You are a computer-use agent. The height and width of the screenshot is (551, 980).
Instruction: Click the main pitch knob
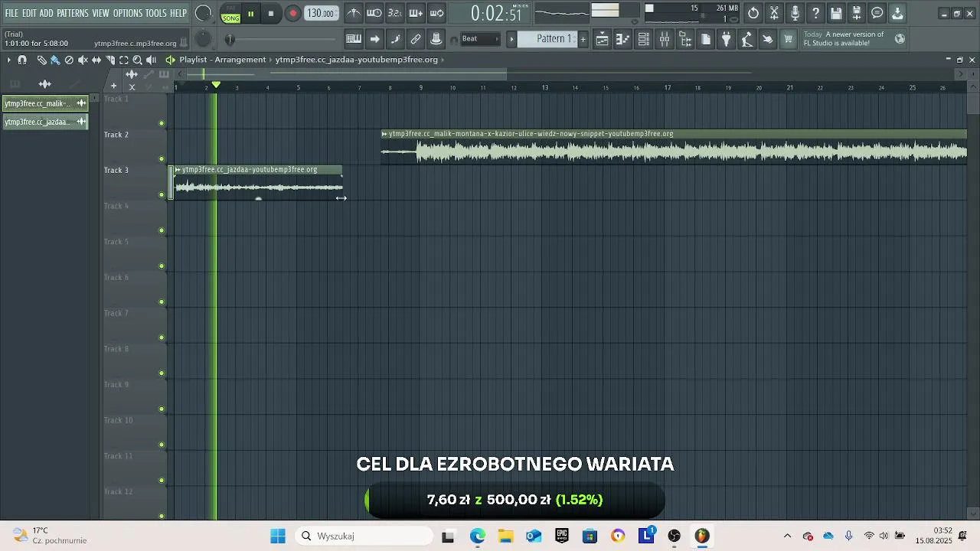tap(203, 40)
